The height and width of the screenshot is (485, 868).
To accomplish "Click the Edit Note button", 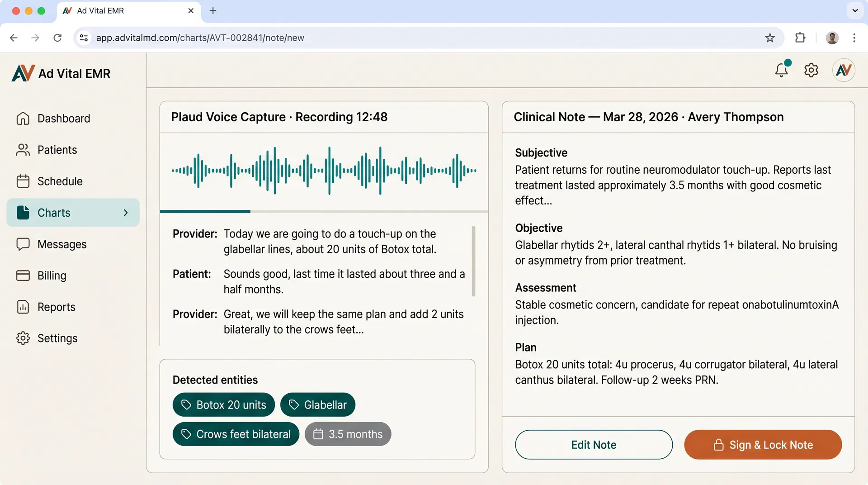I will click(x=594, y=445).
